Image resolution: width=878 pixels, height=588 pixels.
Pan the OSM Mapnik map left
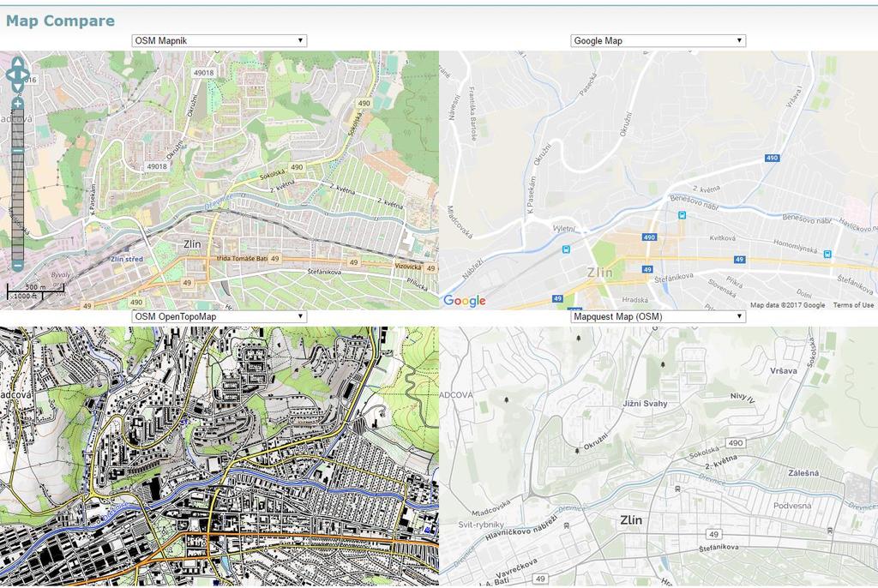10,75
